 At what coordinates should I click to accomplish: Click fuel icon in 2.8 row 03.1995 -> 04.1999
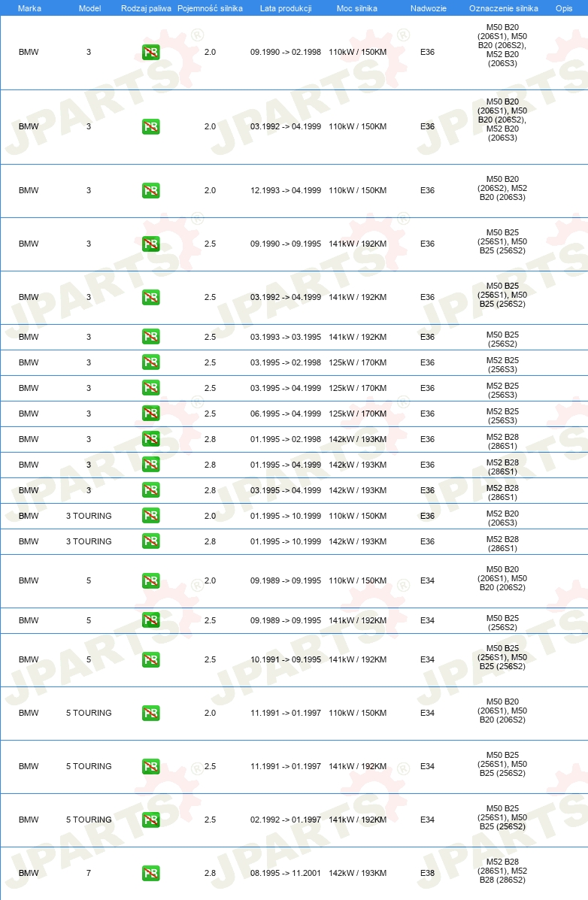pos(151,490)
